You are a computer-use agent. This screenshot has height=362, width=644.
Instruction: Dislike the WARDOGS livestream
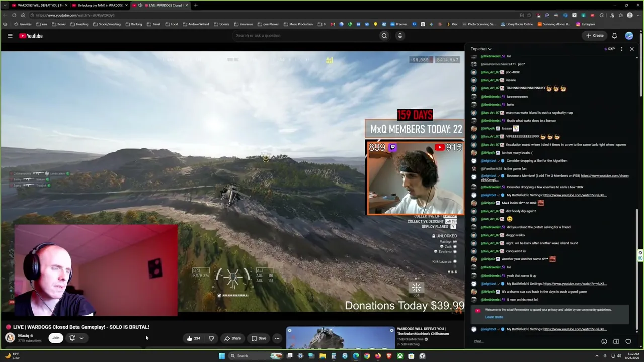211,338
